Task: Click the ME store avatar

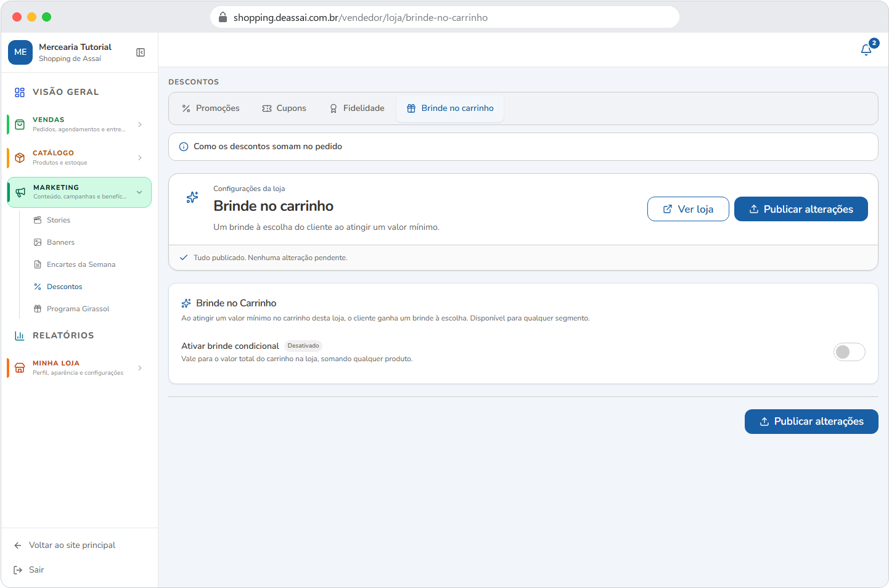Action: pos(20,52)
